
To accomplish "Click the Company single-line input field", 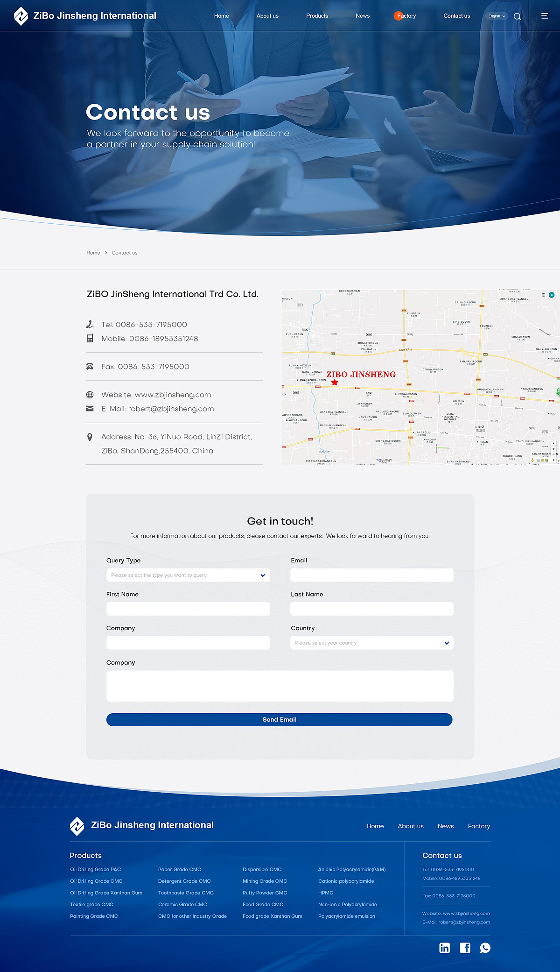I will click(188, 643).
